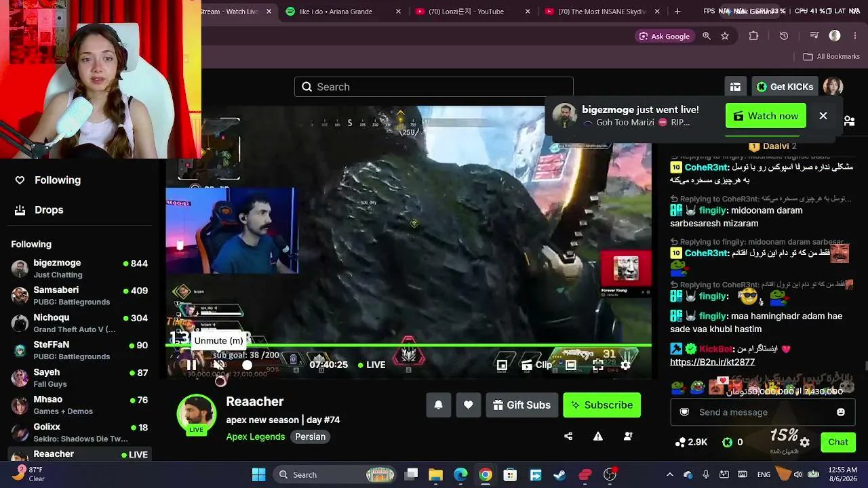Create a clip with Clip button
868x488 pixels.
(x=537, y=365)
